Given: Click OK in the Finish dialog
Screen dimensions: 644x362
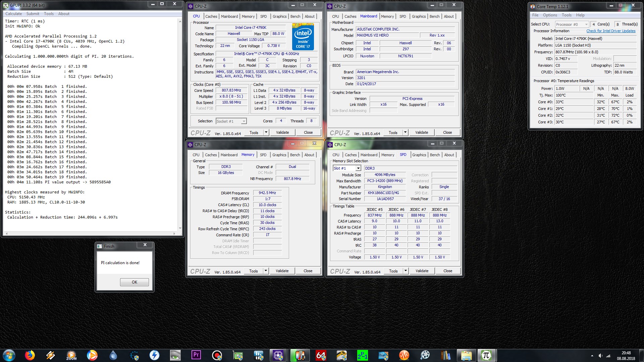Looking at the screenshot, I should click(x=134, y=282).
